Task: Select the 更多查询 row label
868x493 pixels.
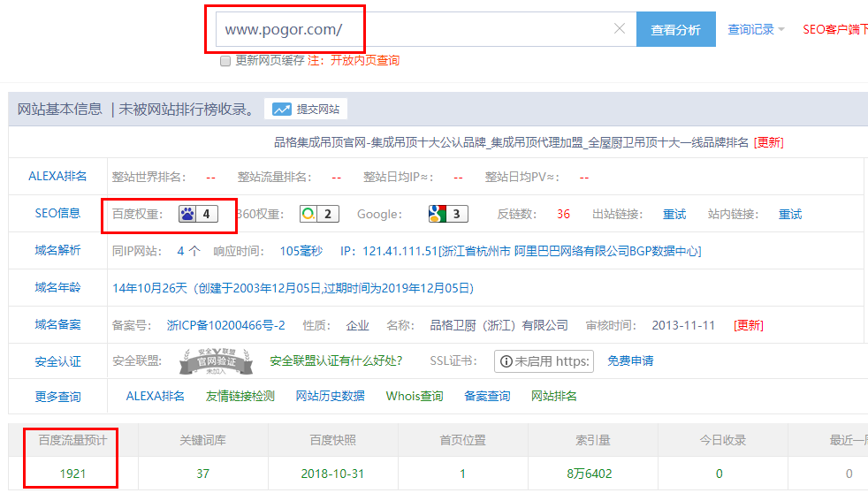Action: [x=57, y=397]
